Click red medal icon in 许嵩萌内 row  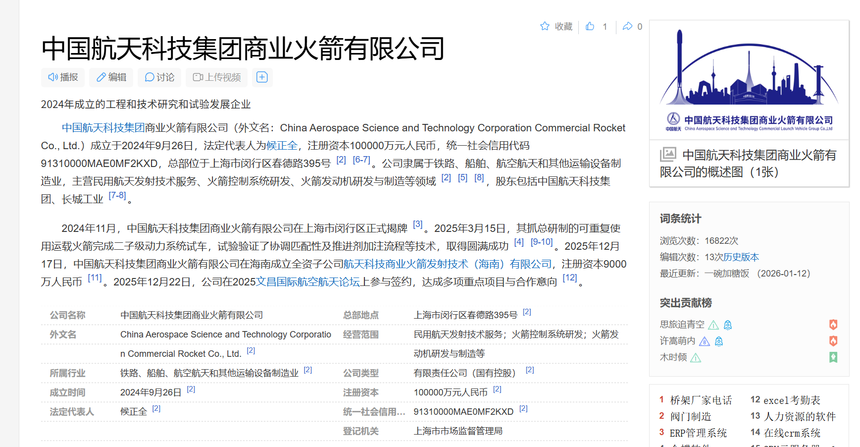click(833, 341)
